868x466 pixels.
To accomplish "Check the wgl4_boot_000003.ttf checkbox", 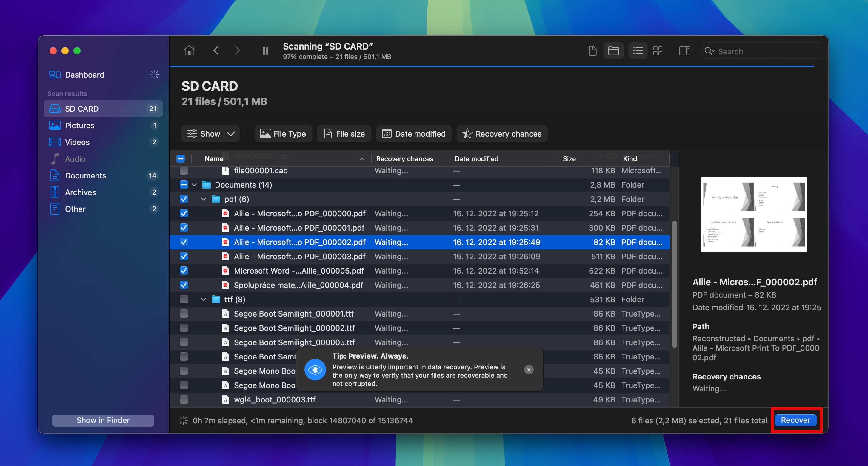I will pyautogui.click(x=184, y=400).
